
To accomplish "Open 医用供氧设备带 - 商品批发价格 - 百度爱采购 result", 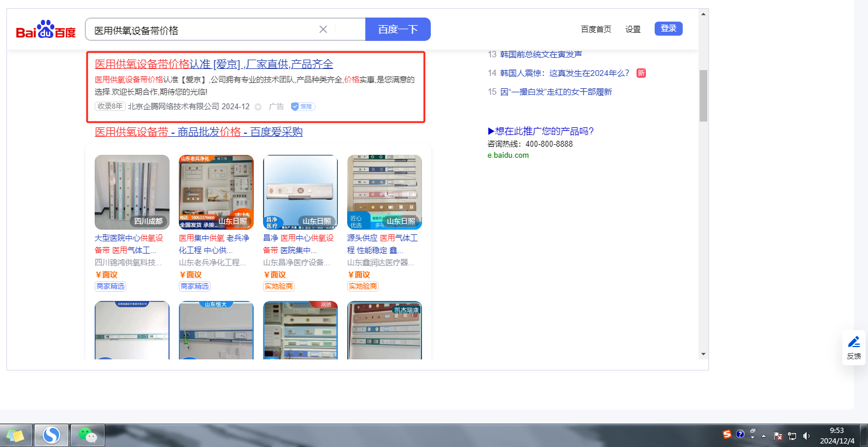I will [199, 132].
